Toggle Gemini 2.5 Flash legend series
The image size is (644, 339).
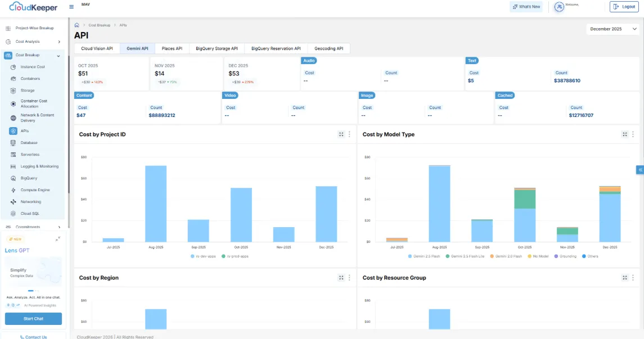coord(424,256)
